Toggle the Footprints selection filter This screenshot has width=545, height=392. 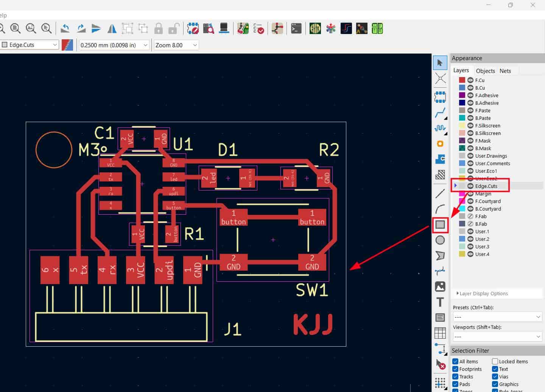[455, 369]
